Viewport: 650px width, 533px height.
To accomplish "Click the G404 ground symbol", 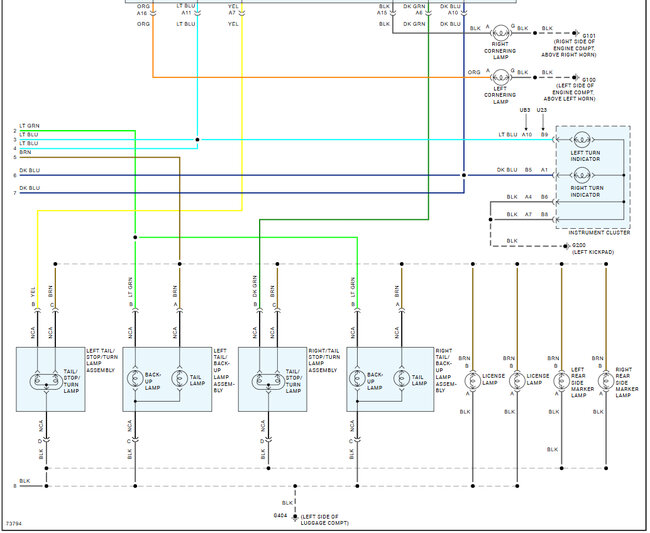I will [x=295, y=518].
